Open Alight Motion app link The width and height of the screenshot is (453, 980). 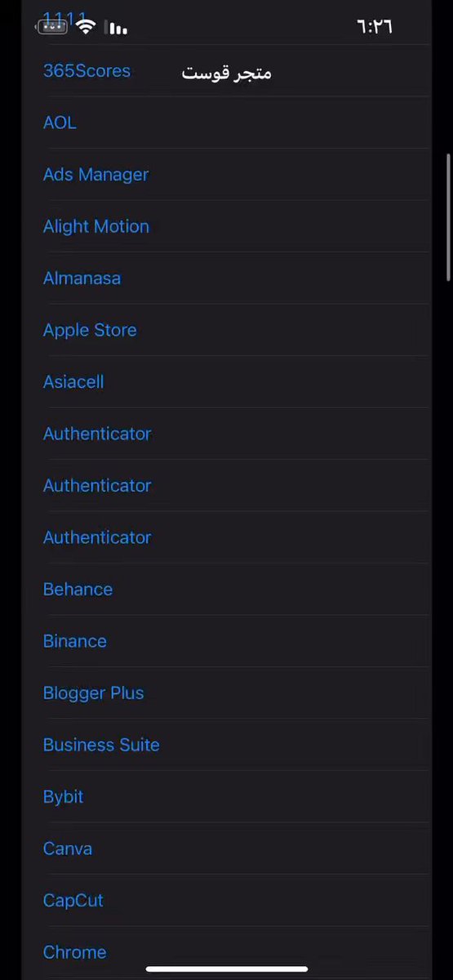(x=95, y=226)
